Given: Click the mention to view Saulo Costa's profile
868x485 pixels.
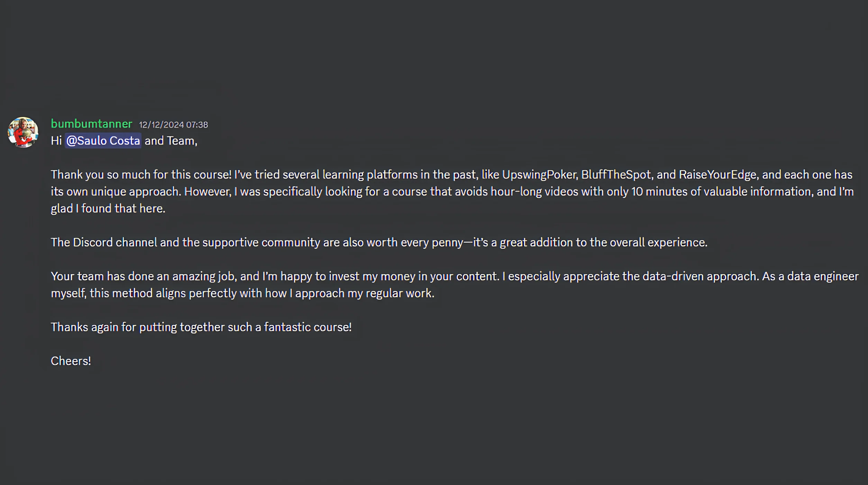Looking at the screenshot, I should point(103,141).
